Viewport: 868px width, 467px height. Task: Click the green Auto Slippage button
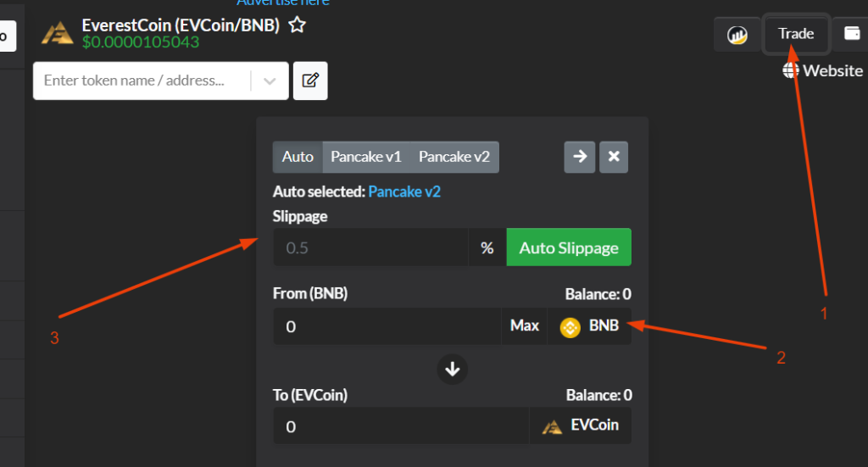click(569, 247)
